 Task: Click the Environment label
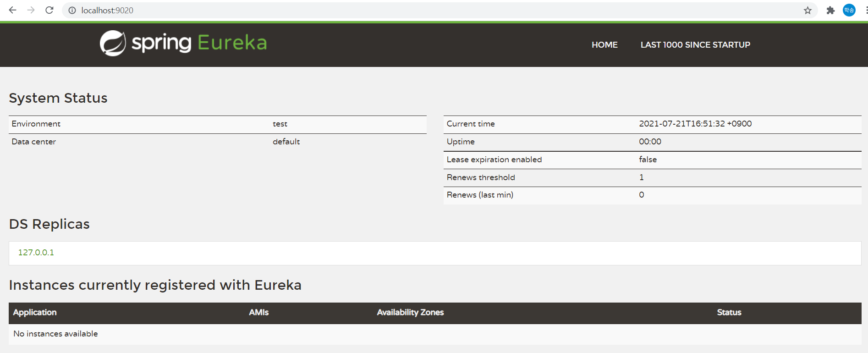point(36,124)
